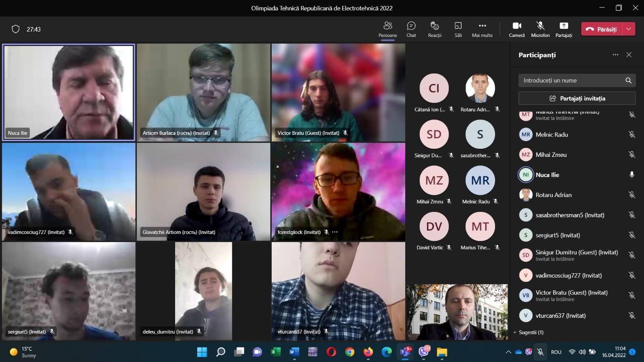Click the Persoane participants icon
The width and height of the screenshot is (644, 362).
point(388,29)
